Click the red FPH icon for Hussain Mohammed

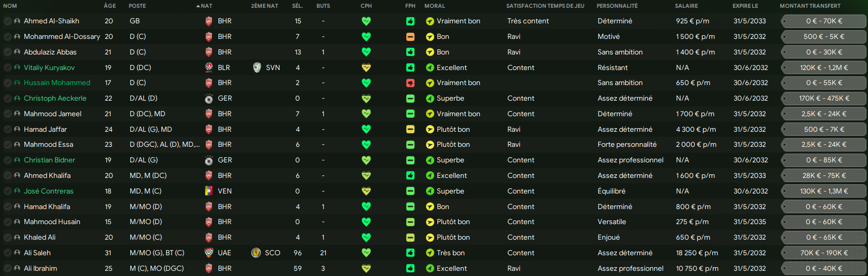tap(410, 83)
